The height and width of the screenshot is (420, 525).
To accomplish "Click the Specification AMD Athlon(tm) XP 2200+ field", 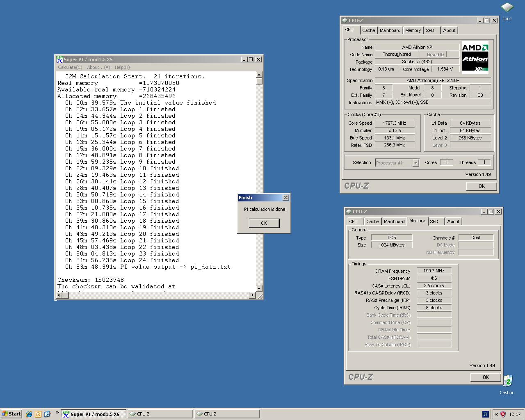I will tap(433, 80).
